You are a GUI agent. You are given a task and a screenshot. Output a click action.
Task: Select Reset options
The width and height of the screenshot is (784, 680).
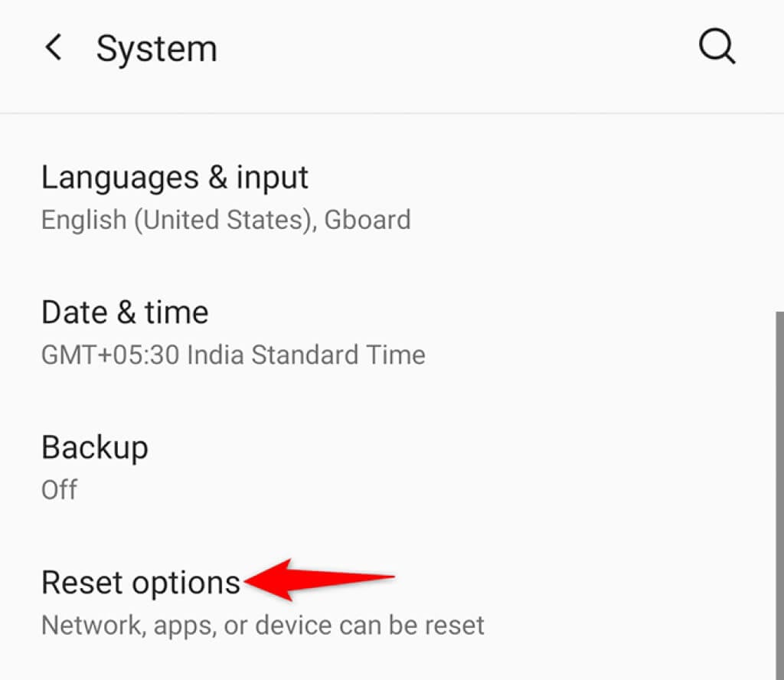tap(141, 583)
